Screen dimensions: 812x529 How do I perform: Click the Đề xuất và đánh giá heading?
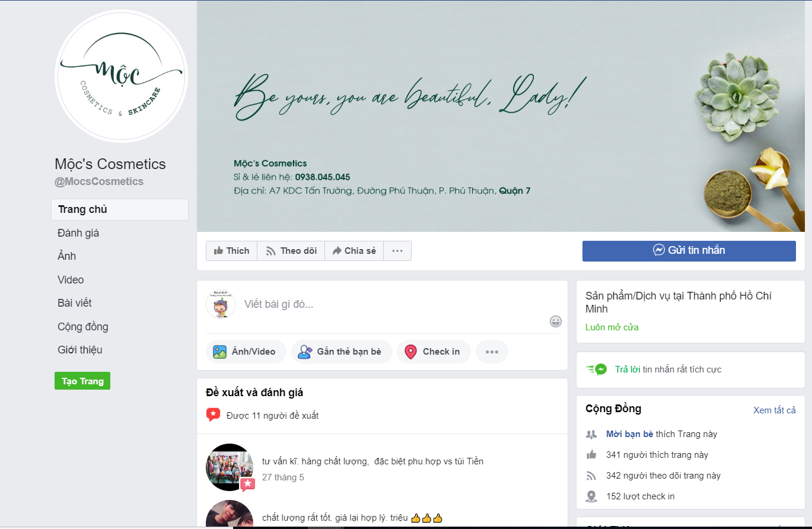coord(254,393)
